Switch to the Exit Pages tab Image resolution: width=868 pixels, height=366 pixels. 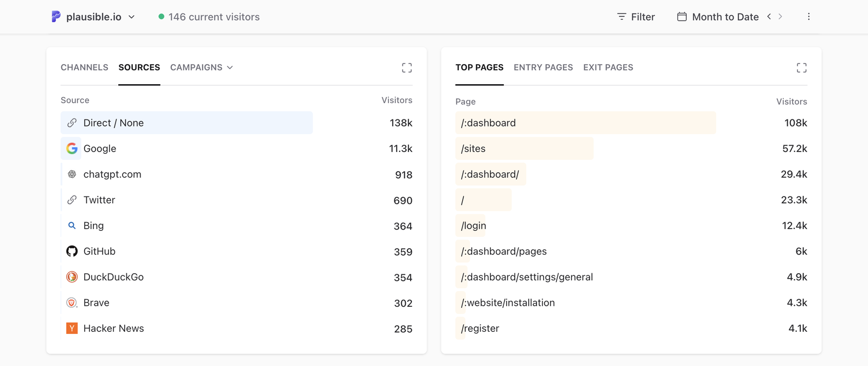[x=608, y=67]
